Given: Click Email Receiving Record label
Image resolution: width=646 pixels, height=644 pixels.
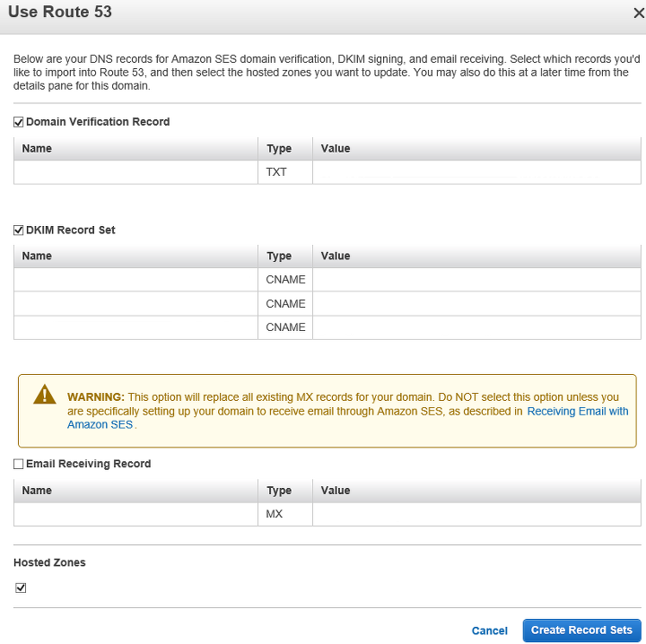Looking at the screenshot, I should click(x=89, y=464).
